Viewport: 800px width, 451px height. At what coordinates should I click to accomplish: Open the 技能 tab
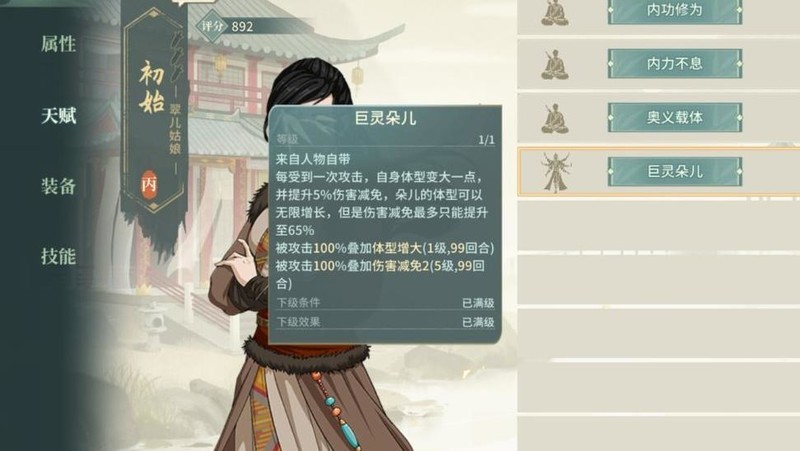tap(58, 256)
